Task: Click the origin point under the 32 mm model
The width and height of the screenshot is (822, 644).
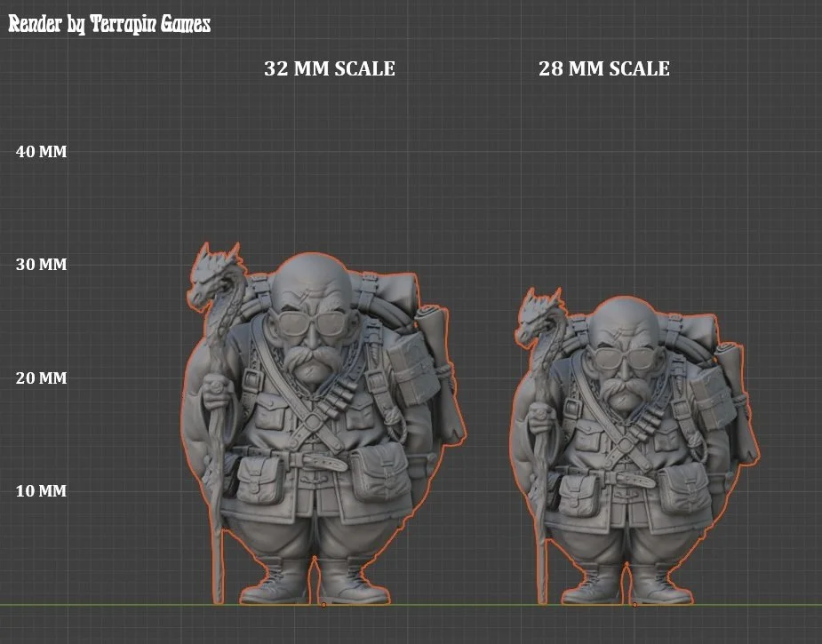Action: point(324,605)
